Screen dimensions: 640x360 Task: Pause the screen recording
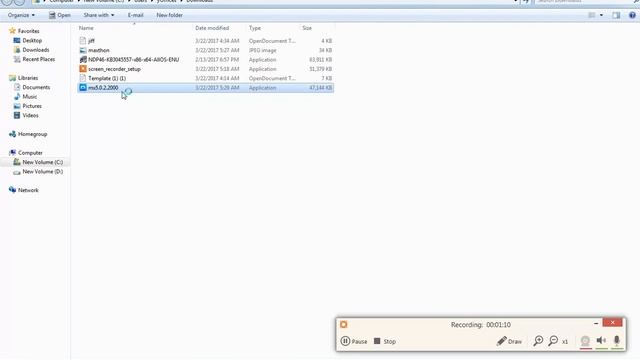(354, 341)
